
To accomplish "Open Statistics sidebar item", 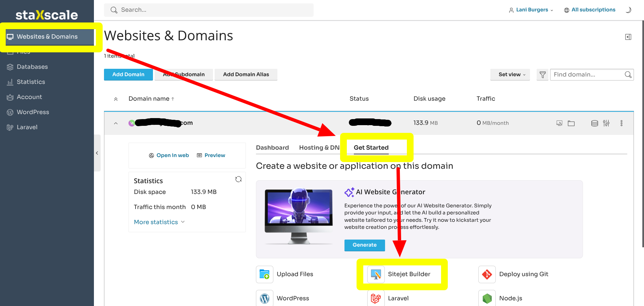I will click(x=31, y=82).
